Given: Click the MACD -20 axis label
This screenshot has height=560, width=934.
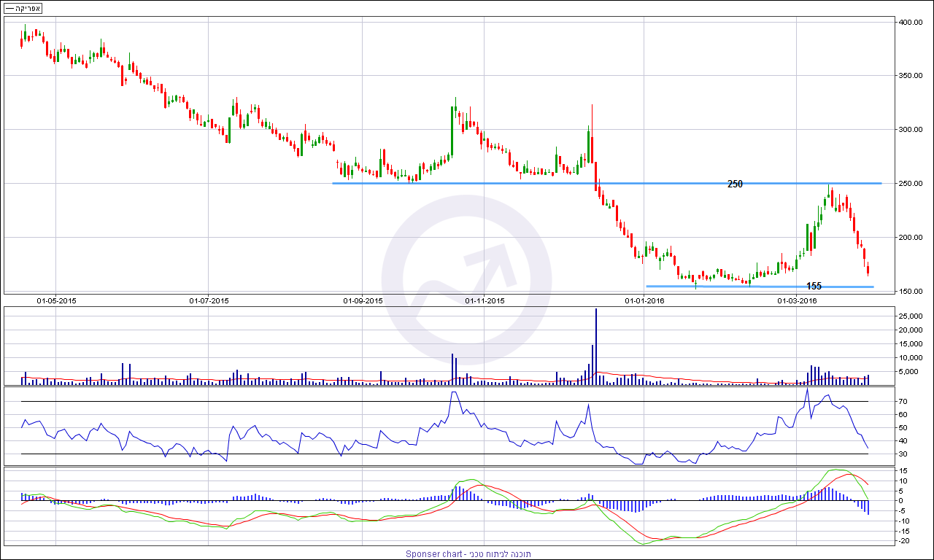Looking at the screenshot, I should [903, 541].
